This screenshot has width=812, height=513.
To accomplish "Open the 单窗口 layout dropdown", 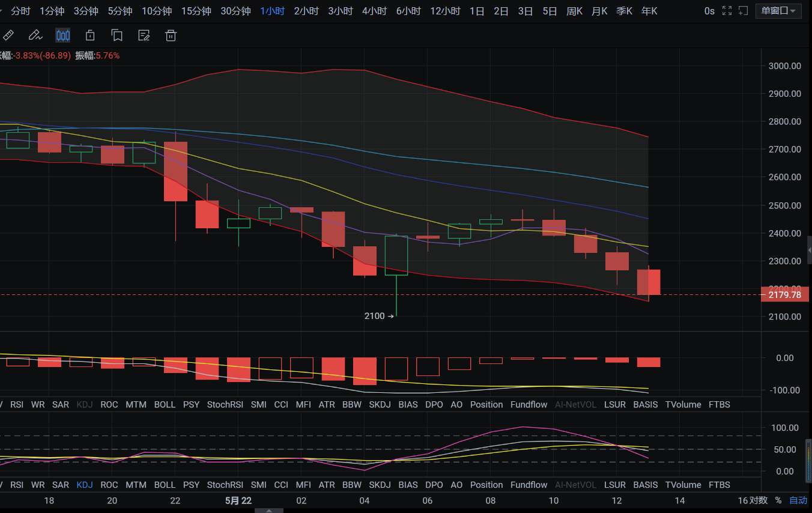I will click(x=778, y=11).
